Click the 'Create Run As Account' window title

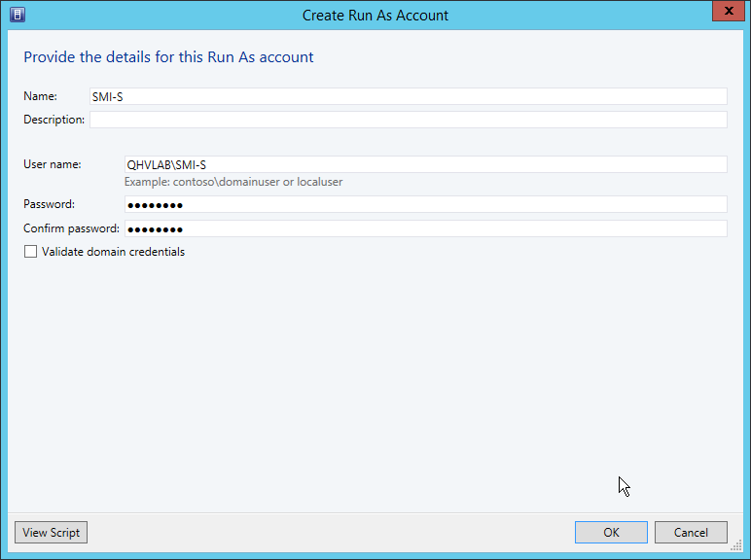point(375,16)
